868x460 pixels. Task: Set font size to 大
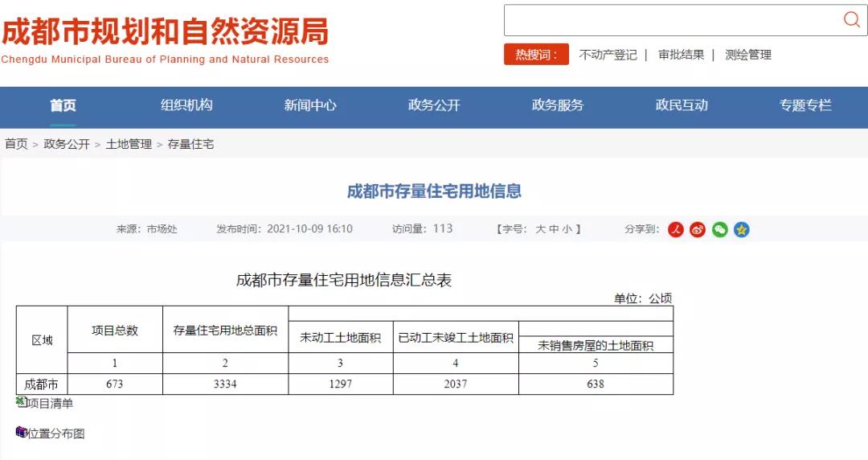coord(540,229)
